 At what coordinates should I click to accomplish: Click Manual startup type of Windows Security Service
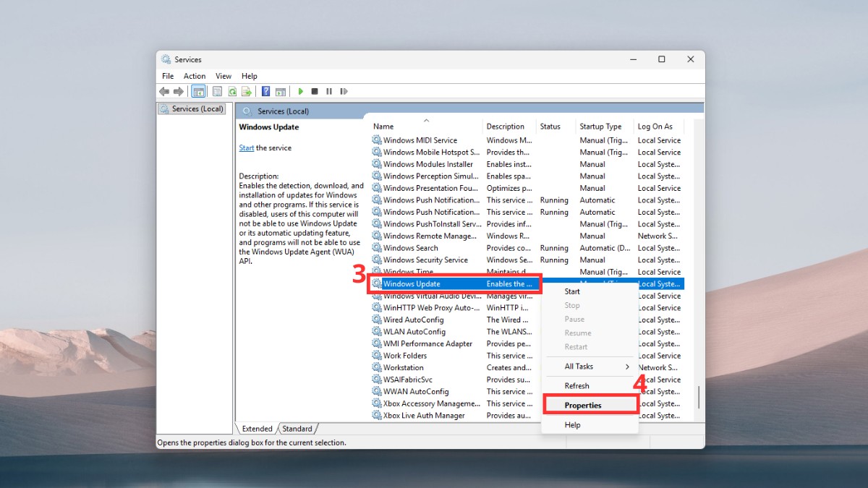click(592, 260)
